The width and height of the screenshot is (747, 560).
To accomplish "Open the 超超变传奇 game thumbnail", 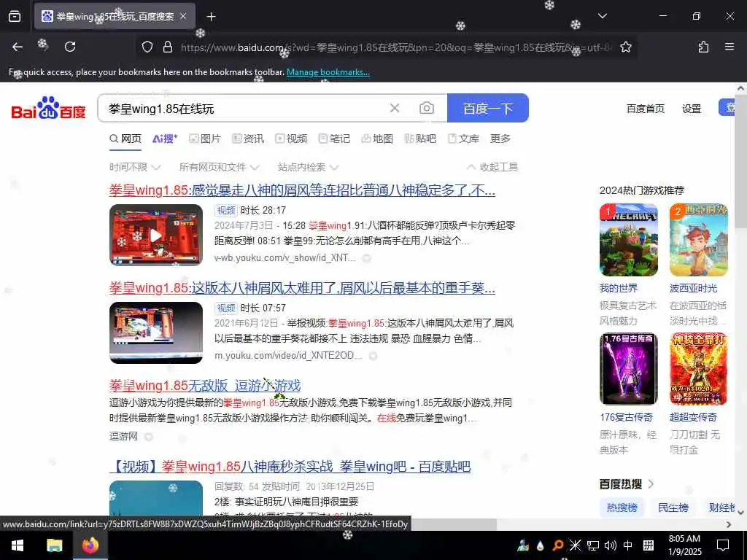I will tap(698, 369).
